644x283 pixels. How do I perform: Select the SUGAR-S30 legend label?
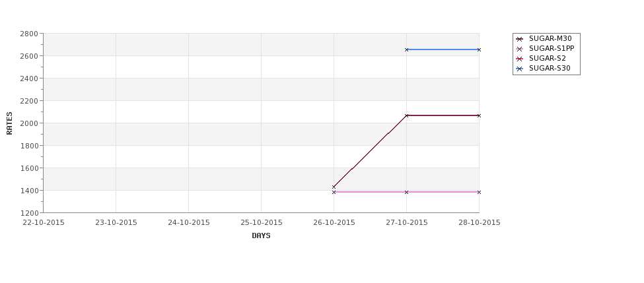point(550,68)
